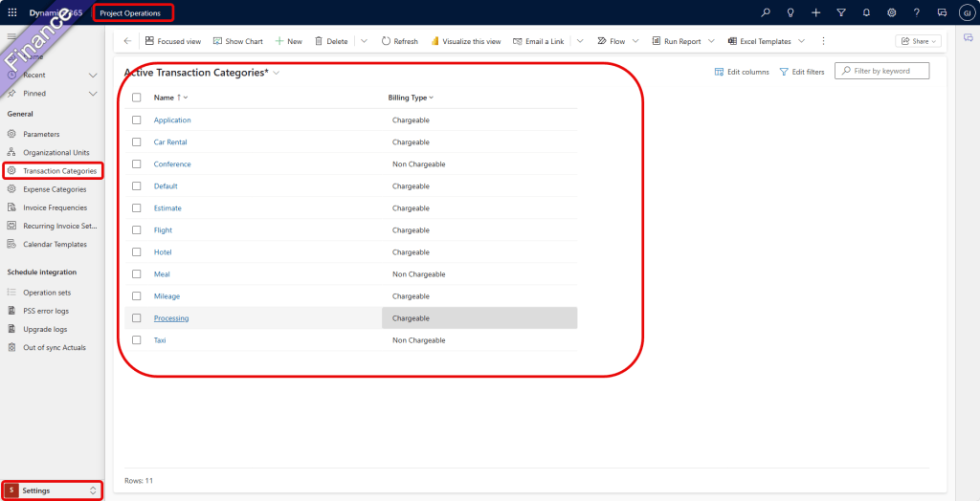Click the Filter by keyword search box
The width and height of the screenshot is (980, 501).
click(888, 71)
